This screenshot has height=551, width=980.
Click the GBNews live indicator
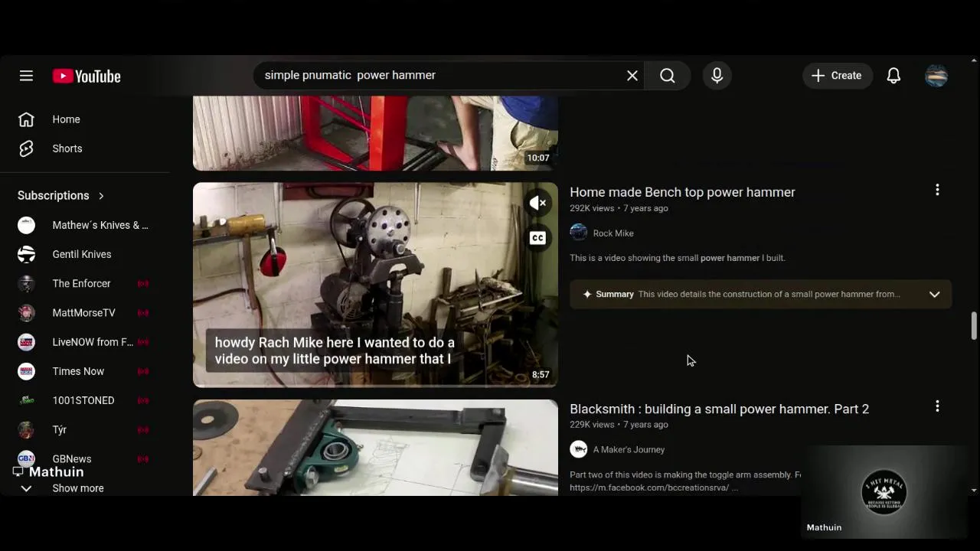(142, 459)
